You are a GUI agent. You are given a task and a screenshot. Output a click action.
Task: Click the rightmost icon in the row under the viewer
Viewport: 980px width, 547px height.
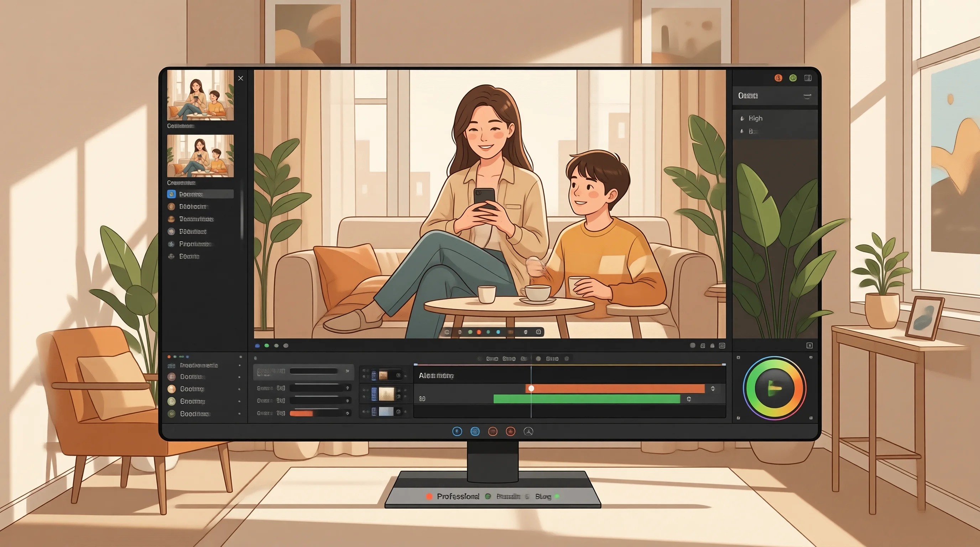coord(722,346)
